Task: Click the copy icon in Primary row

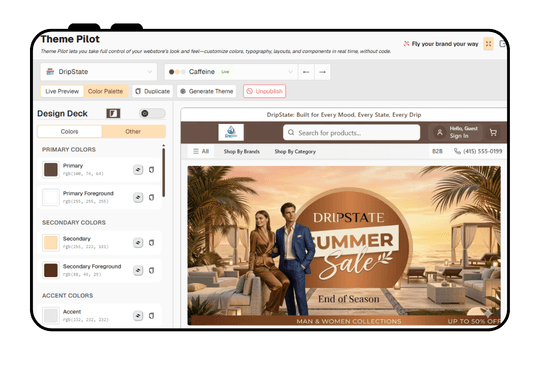Action: (x=151, y=170)
